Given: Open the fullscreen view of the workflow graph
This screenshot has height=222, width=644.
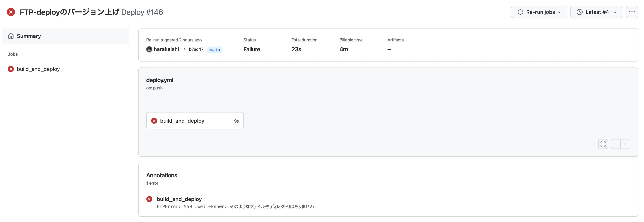Looking at the screenshot, I should (x=603, y=144).
